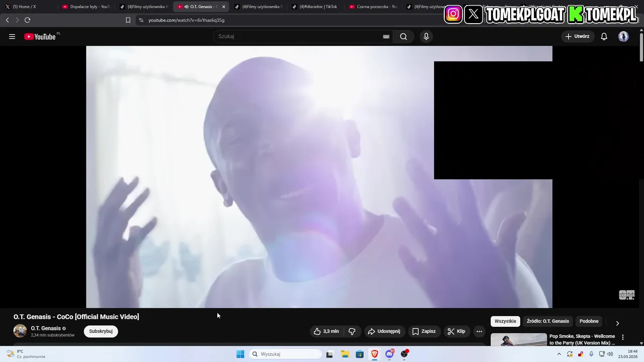Click the channel watermark on the video

(x=626, y=295)
